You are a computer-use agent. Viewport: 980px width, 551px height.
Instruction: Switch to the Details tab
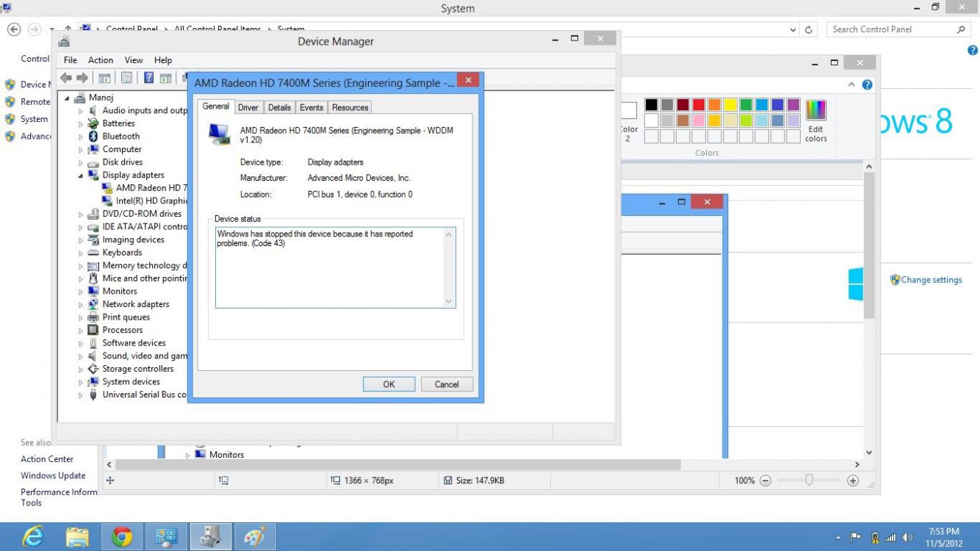[x=279, y=107]
